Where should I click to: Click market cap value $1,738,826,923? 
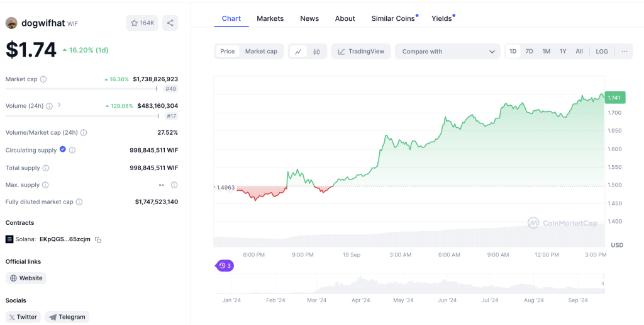155,79
